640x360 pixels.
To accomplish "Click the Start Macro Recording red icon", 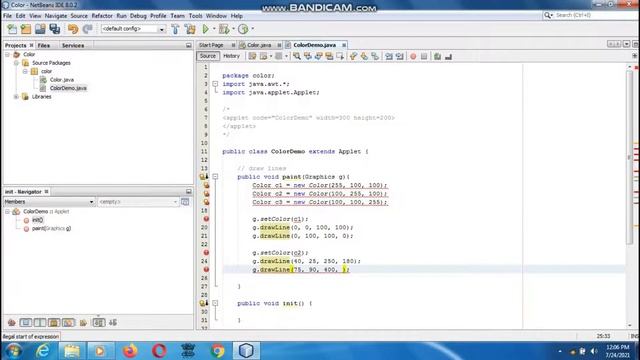I will point(413,56).
